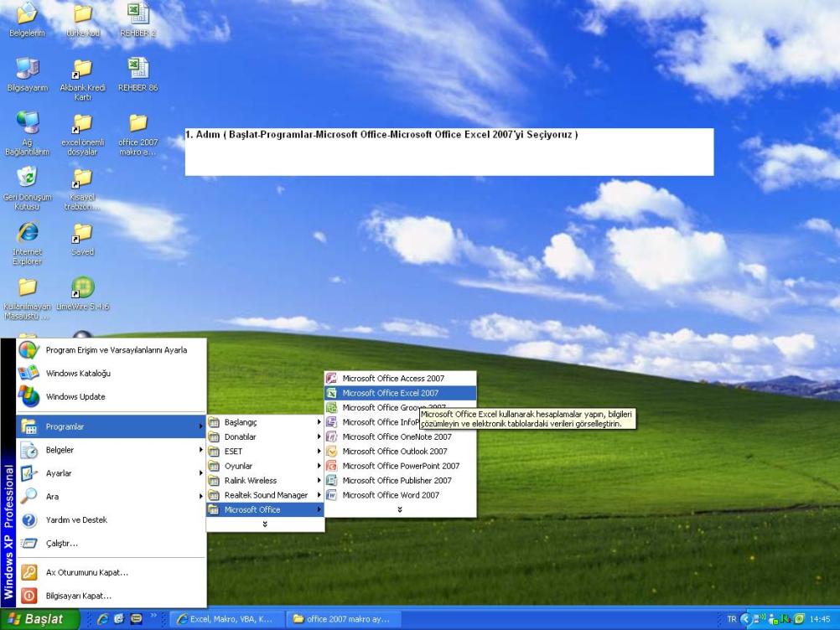The height and width of the screenshot is (630, 840).
Task: Open Ağ Bağlantılarım desktop icon
Action: (x=28, y=134)
